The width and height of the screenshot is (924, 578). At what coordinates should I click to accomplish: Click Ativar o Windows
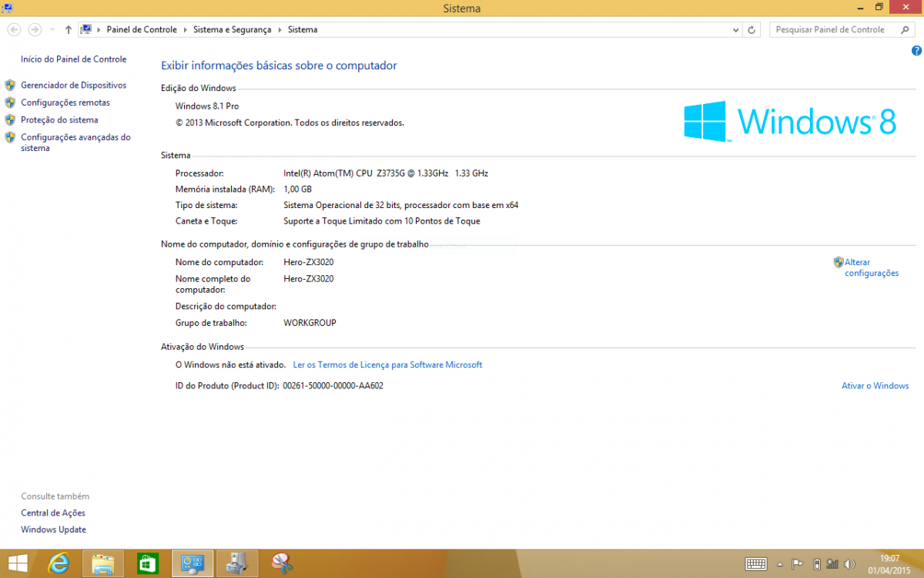pos(875,385)
